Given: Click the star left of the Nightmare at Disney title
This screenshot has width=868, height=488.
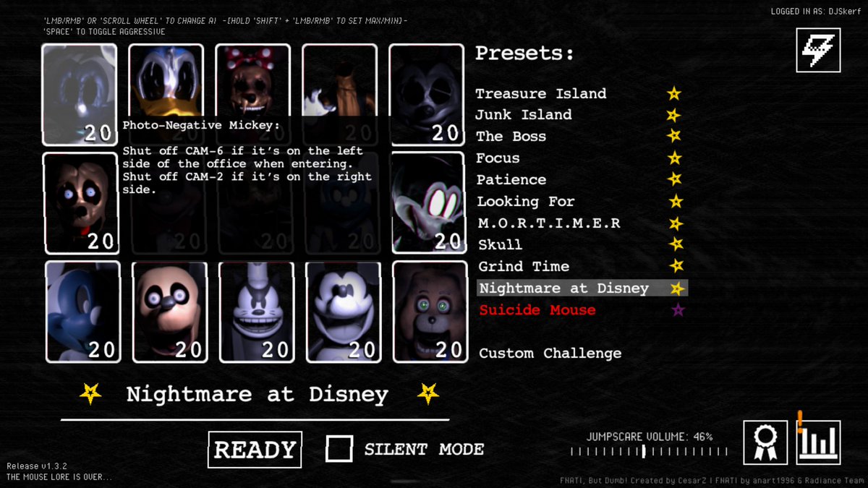Looking at the screenshot, I should tap(90, 393).
